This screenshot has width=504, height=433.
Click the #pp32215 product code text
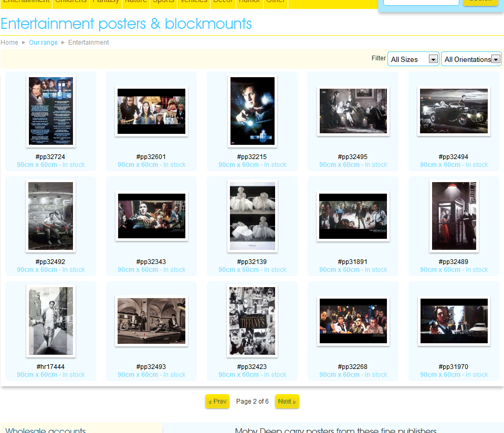click(x=252, y=157)
